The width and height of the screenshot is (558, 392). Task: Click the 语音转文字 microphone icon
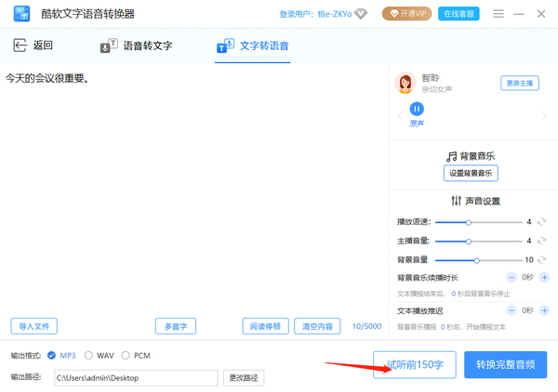coord(109,46)
